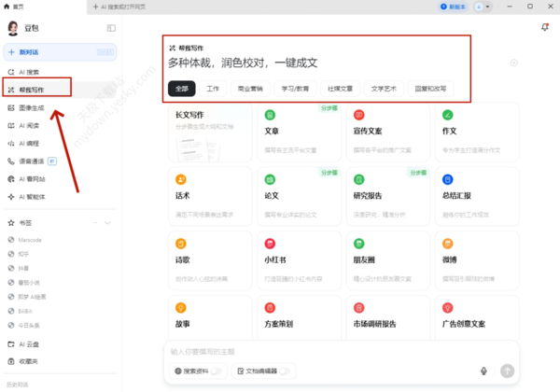The height and width of the screenshot is (392, 560).
Task: Open AI 智能体 in the sidebar
Action: click(x=60, y=197)
